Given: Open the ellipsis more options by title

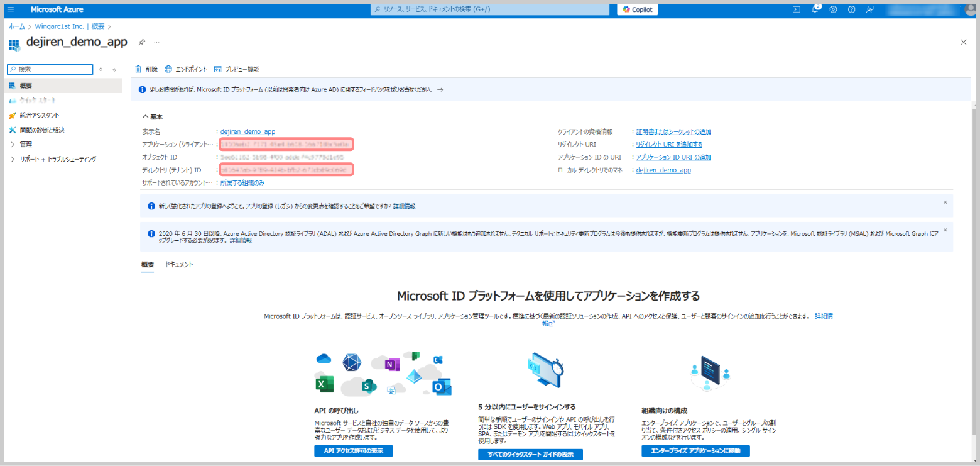Looking at the screenshot, I should pyautogui.click(x=156, y=42).
